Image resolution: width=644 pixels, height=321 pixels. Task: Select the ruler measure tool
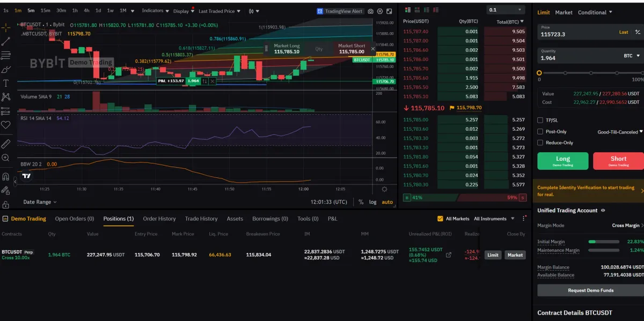coord(6,144)
